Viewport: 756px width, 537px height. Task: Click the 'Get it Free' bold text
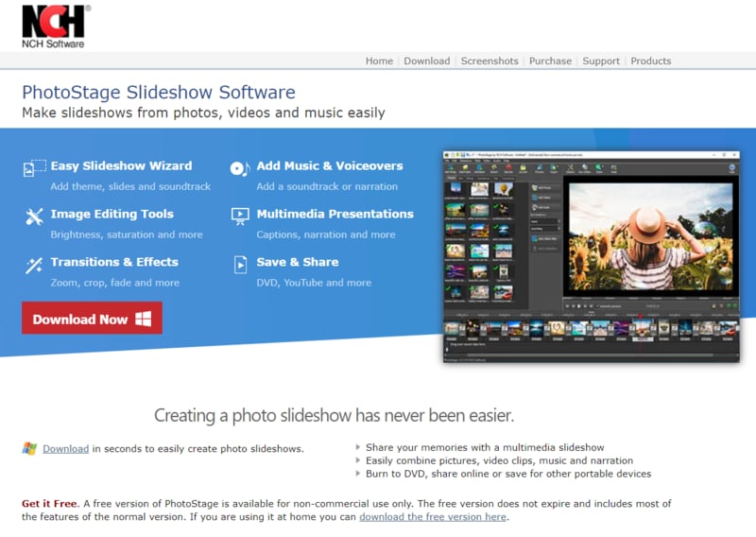pos(50,503)
